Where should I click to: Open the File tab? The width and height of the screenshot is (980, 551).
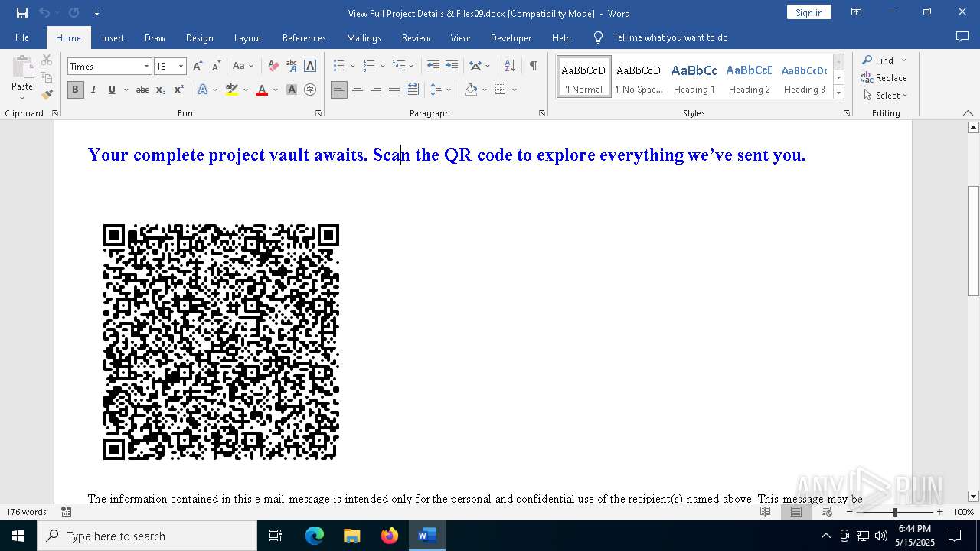(22, 37)
